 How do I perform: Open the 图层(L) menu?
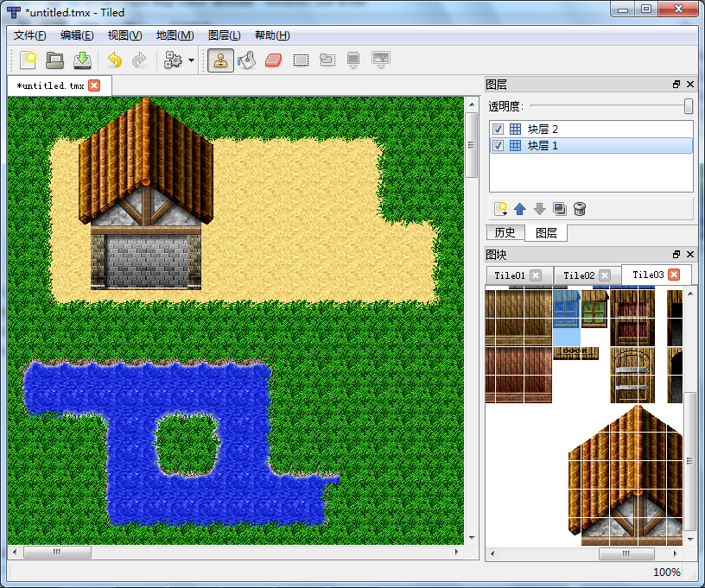click(225, 35)
